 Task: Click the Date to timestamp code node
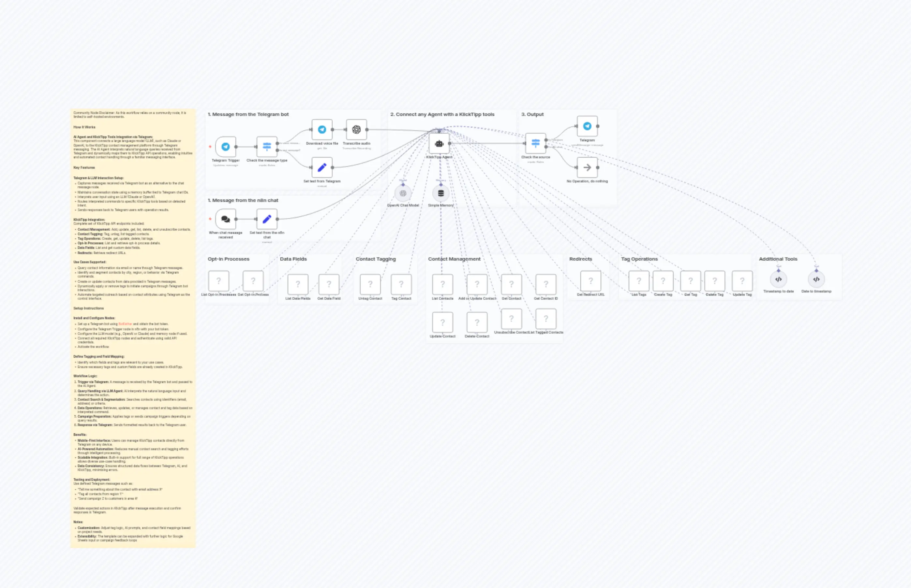pyautogui.click(x=816, y=280)
